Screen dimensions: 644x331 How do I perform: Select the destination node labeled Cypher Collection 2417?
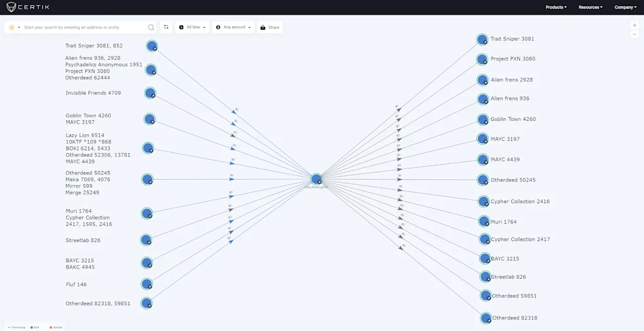click(485, 239)
